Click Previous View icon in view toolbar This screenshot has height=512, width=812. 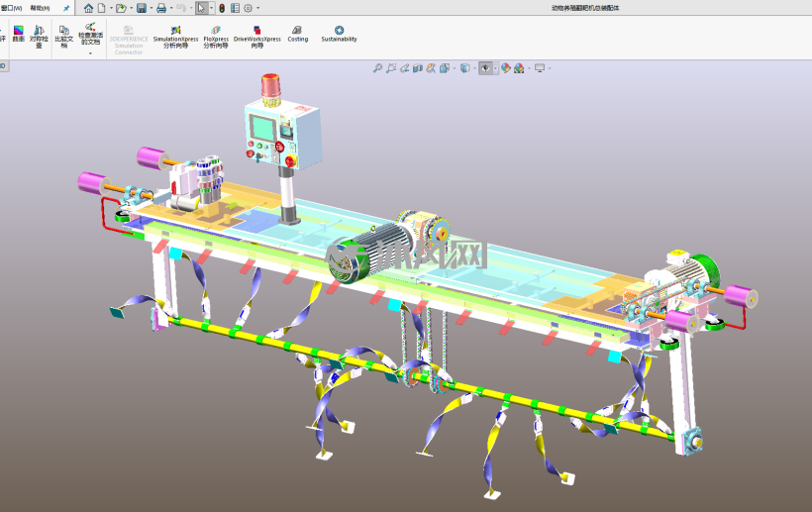point(404,67)
